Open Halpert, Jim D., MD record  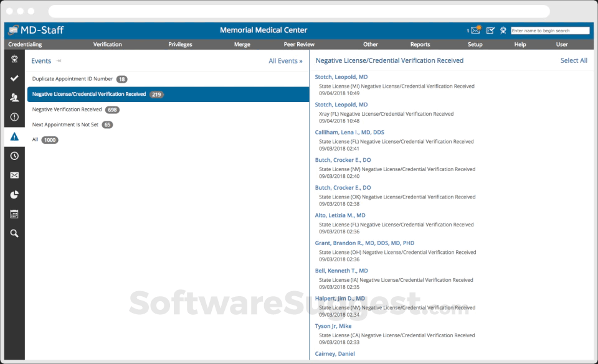tap(339, 298)
